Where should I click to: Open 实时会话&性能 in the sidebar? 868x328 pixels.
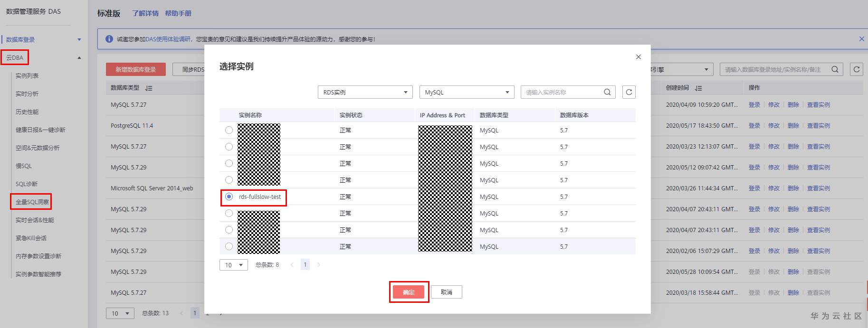click(35, 220)
